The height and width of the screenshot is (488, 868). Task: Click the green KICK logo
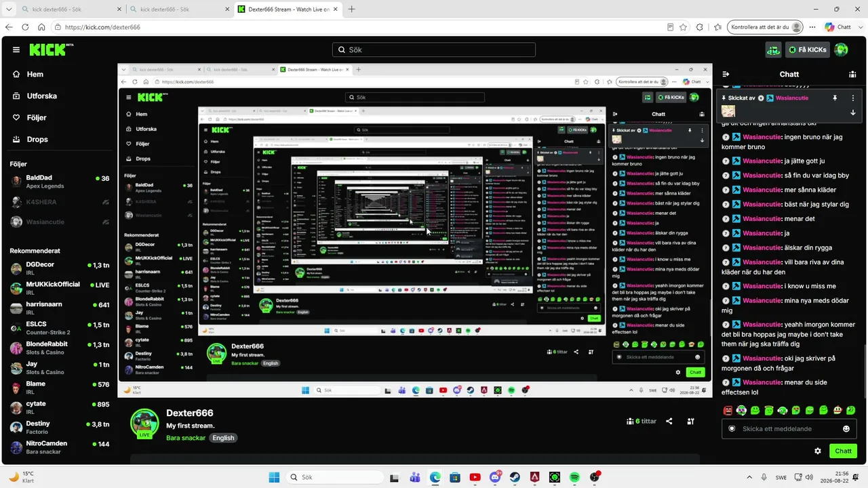(x=51, y=49)
